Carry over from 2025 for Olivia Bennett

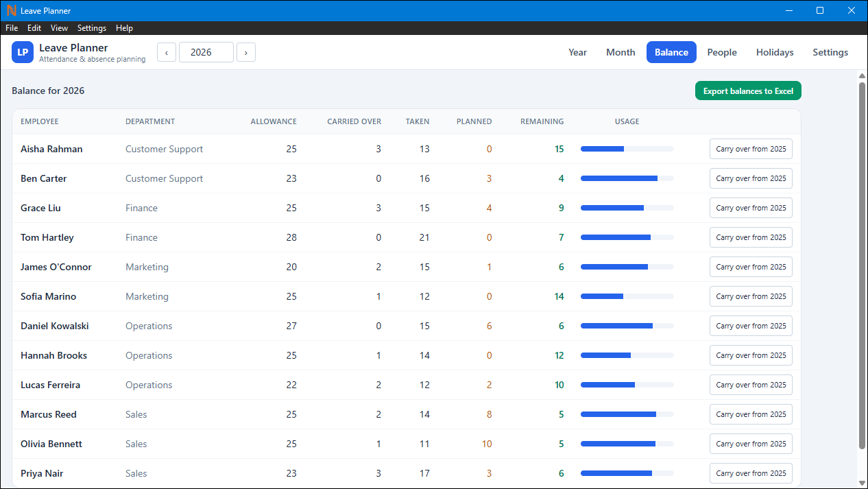751,444
